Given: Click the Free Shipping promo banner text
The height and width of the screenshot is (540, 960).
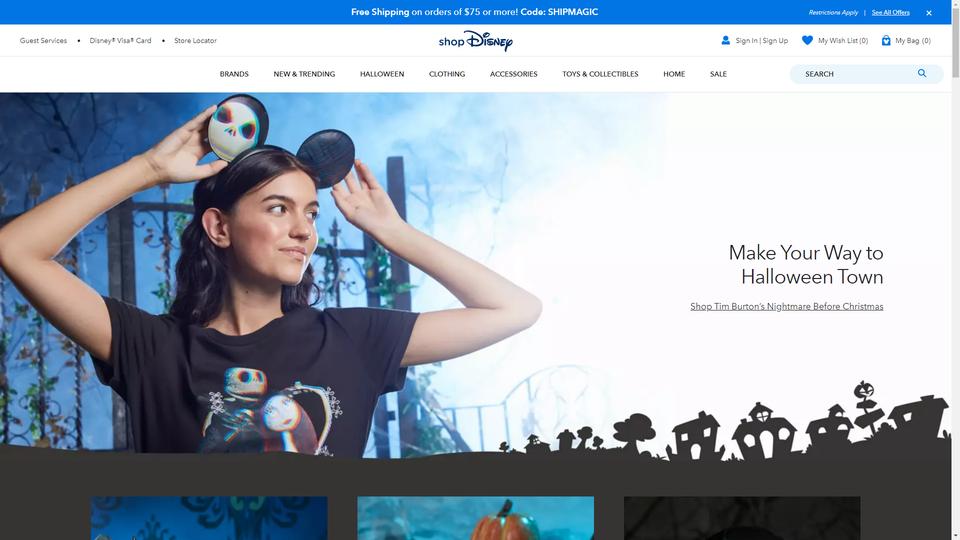Looking at the screenshot, I should click(474, 12).
